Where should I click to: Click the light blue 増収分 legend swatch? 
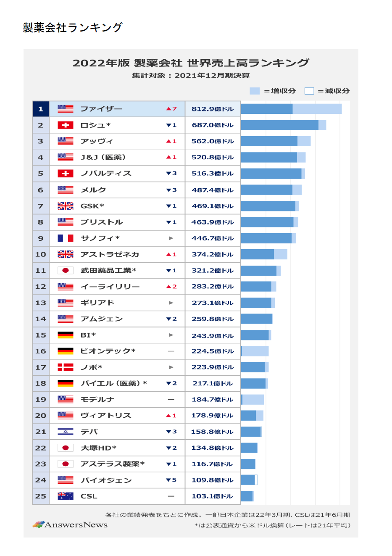coord(255,91)
